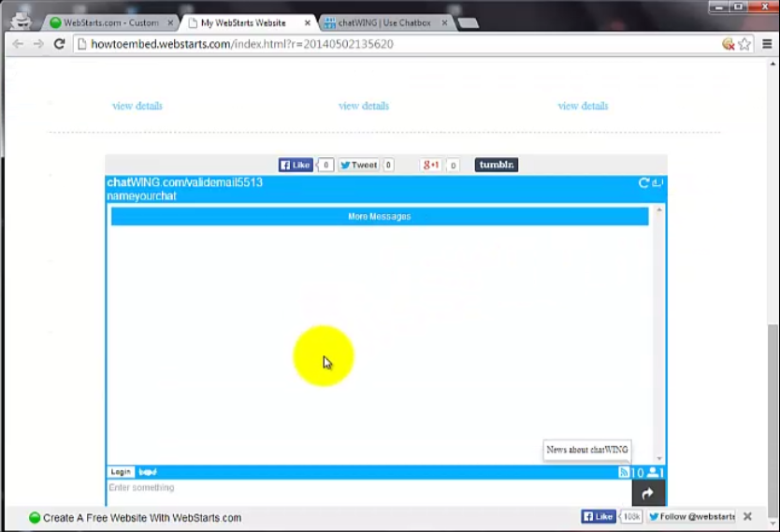Click the Enter something message field

pos(369,493)
